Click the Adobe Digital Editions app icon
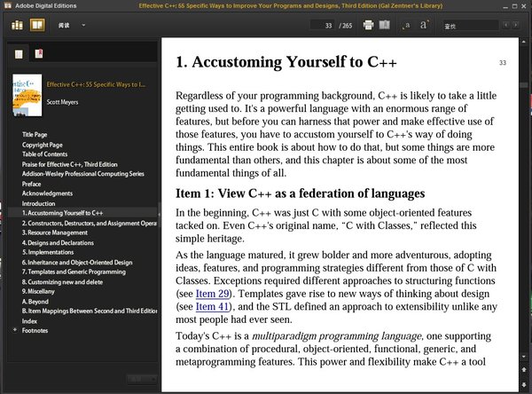This screenshot has width=532, height=394. [x=8, y=5]
